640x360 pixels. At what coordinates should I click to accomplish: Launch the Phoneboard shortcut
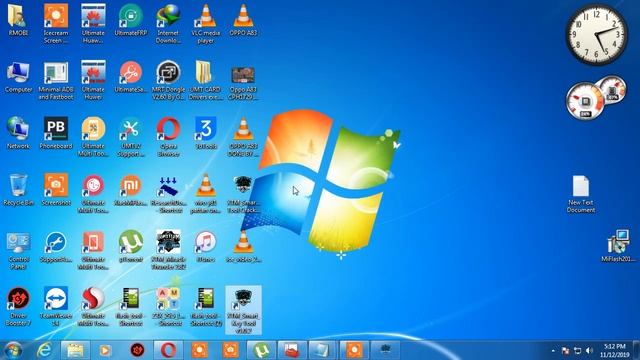56,134
